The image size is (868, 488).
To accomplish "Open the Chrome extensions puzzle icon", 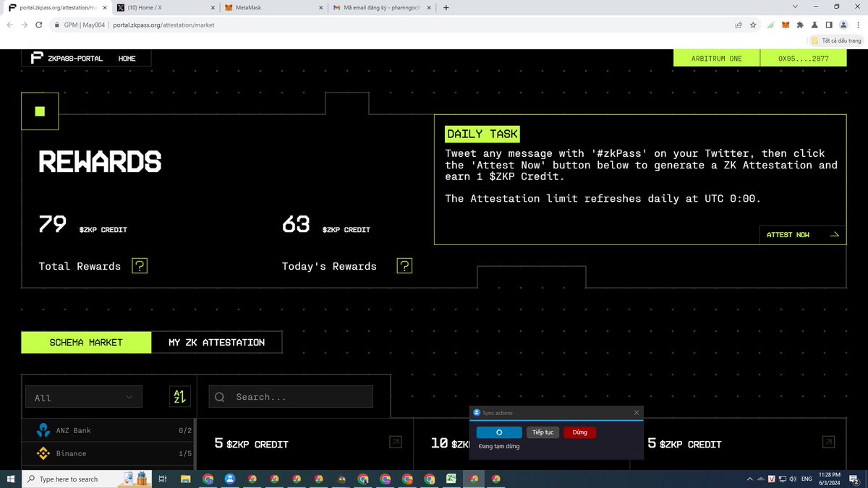I will click(799, 25).
